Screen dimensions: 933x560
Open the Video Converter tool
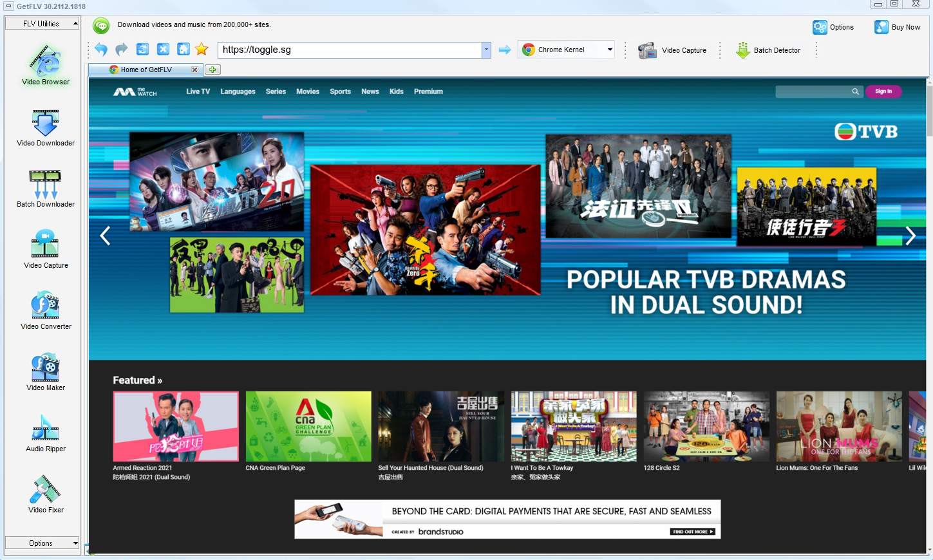click(45, 311)
